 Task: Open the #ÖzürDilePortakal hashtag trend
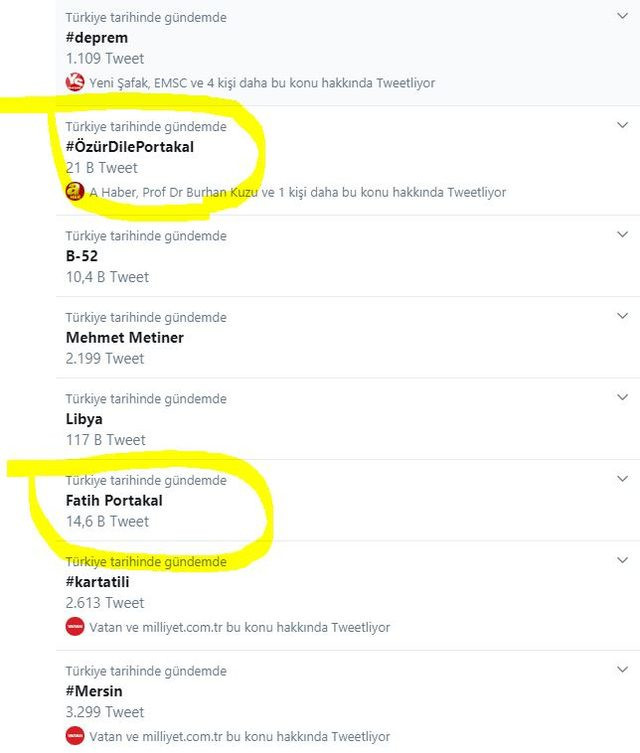tap(129, 147)
